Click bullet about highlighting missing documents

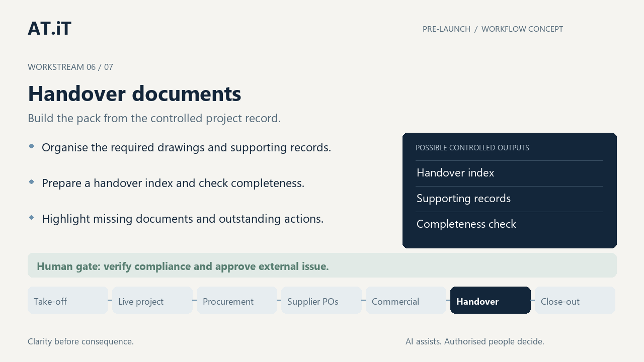pos(183,219)
